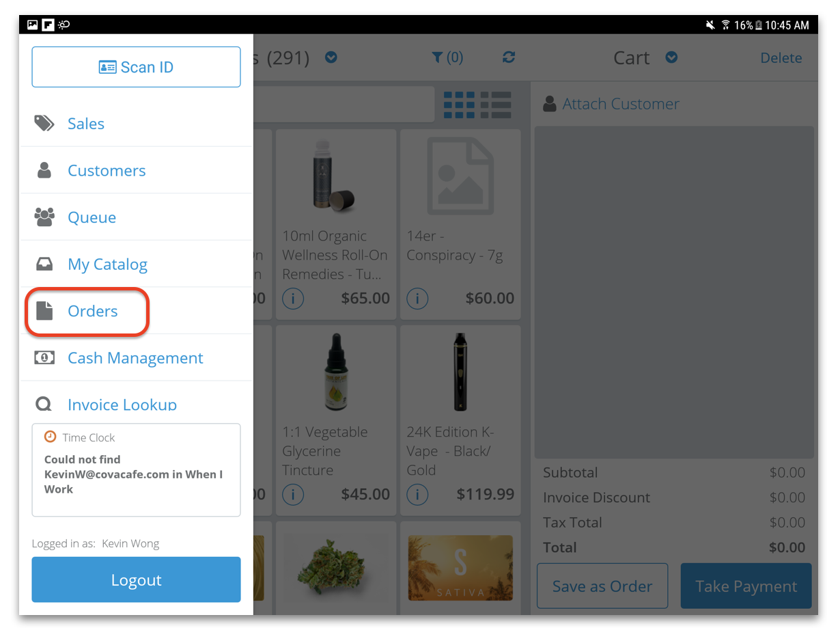Open the Invoice Lookup menu item
Viewport: 840px width, 641px height.
tap(122, 405)
